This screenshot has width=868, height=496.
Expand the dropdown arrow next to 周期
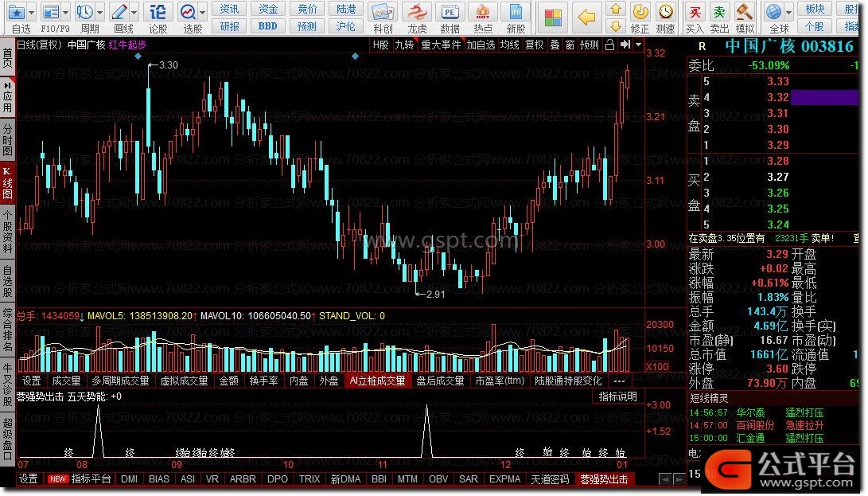pyautogui.click(x=99, y=12)
